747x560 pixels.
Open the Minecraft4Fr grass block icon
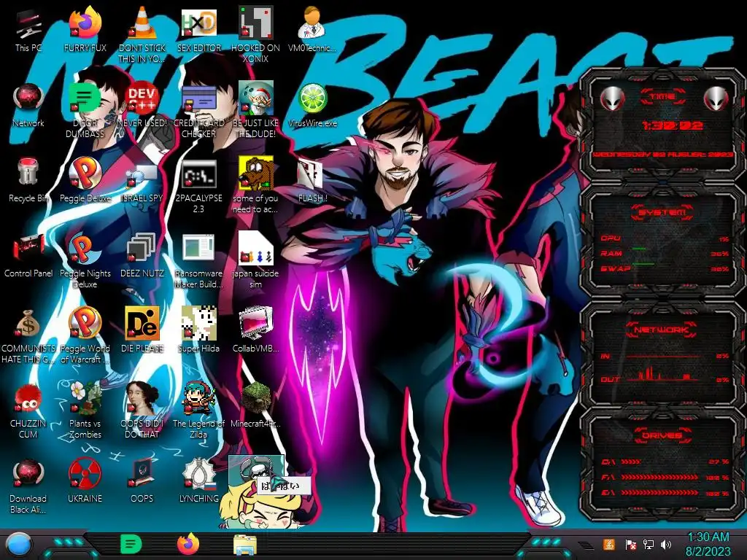tap(255, 405)
